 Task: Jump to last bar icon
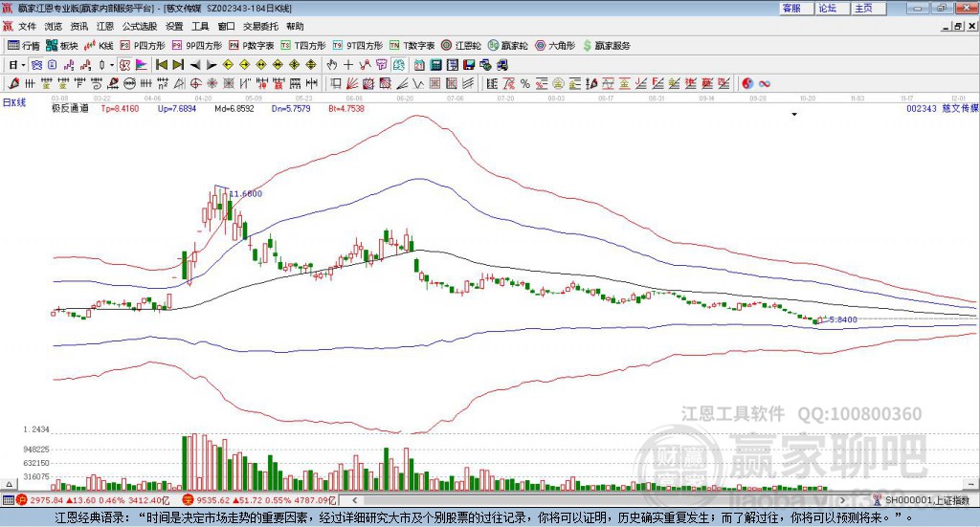click(x=178, y=65)
